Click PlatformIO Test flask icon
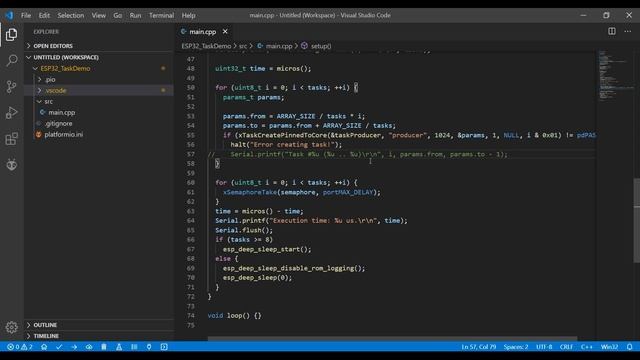Image resolution: width=640 pixels, height=360 pixels. tap(119, 347)
